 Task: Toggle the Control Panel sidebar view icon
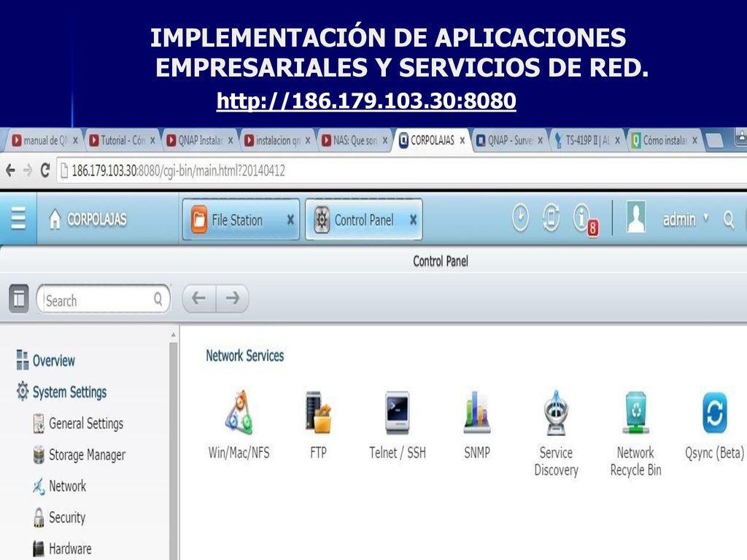coord(19,298)
